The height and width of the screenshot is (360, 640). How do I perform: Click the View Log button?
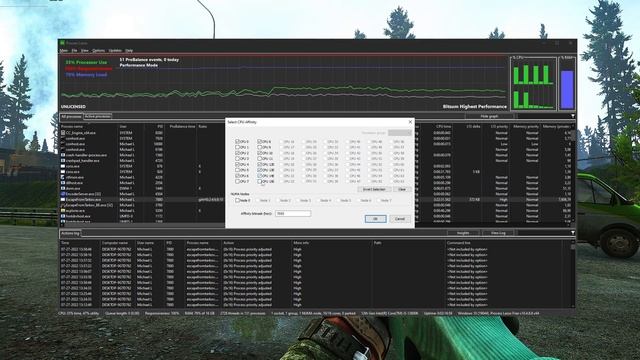[x=498, y=233]
